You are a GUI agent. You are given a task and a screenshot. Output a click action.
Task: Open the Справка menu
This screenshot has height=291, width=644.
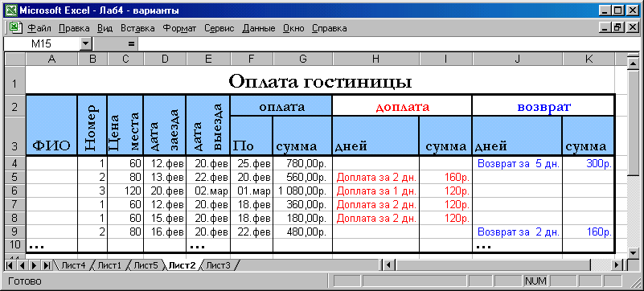pos(330,28)
